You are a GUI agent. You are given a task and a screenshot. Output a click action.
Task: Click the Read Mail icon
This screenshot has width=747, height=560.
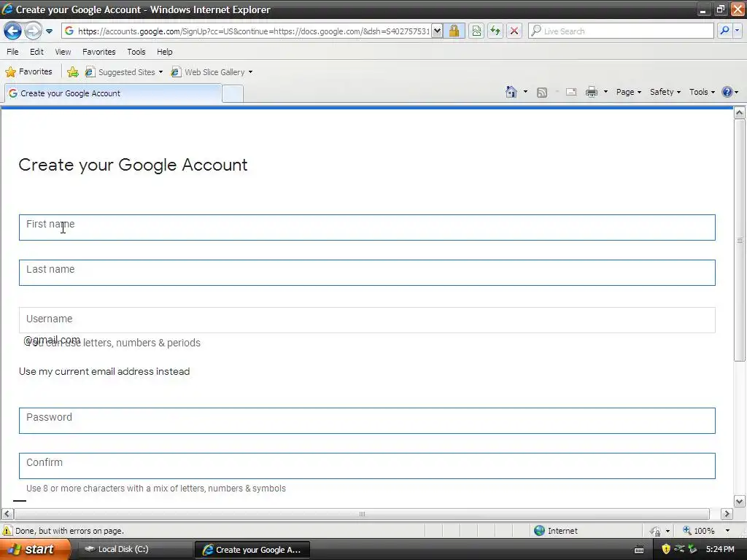coord(571,93)
